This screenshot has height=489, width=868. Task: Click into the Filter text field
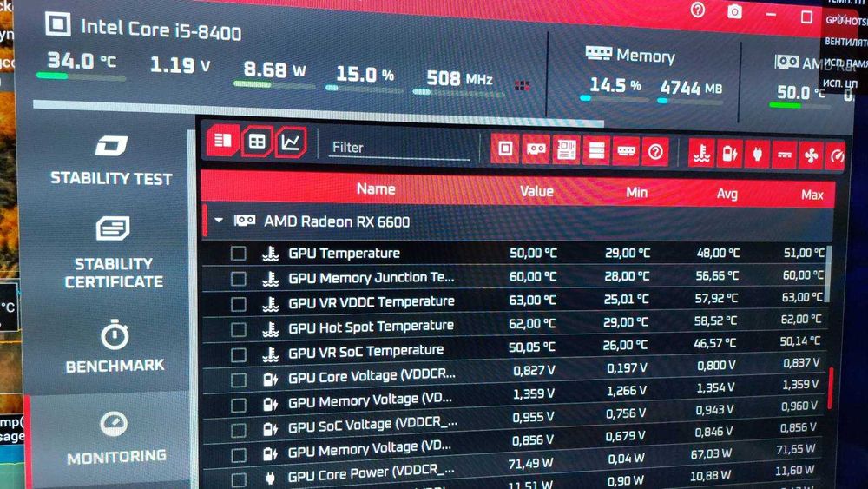click(399, 148)
